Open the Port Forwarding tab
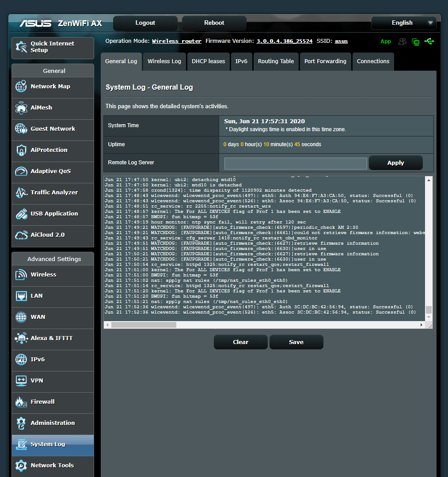The image size is (448, 477). tap(325, 61)
